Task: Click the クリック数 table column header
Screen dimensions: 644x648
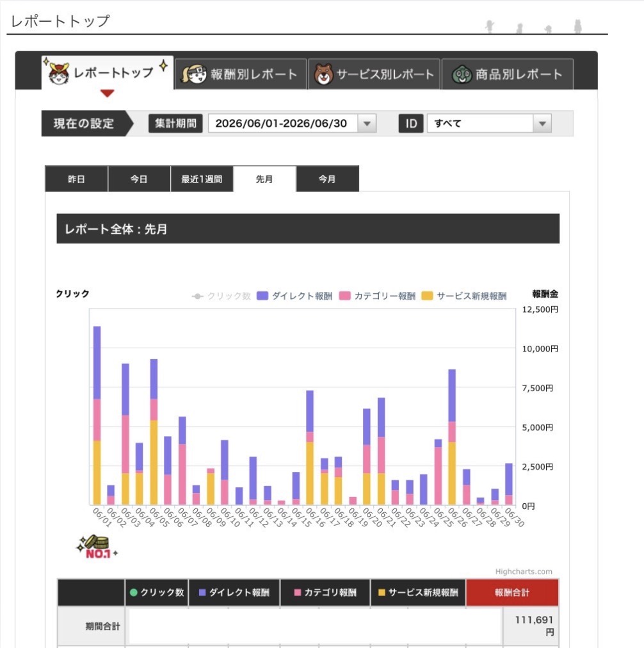Action: (x=157, y=592)
